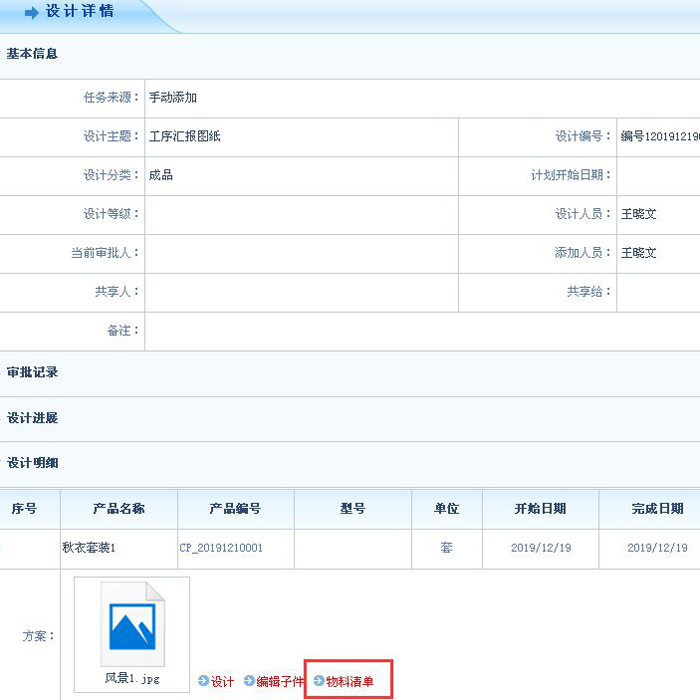Open the 设计 link under the scheme
700x700 pixels.
222,682
